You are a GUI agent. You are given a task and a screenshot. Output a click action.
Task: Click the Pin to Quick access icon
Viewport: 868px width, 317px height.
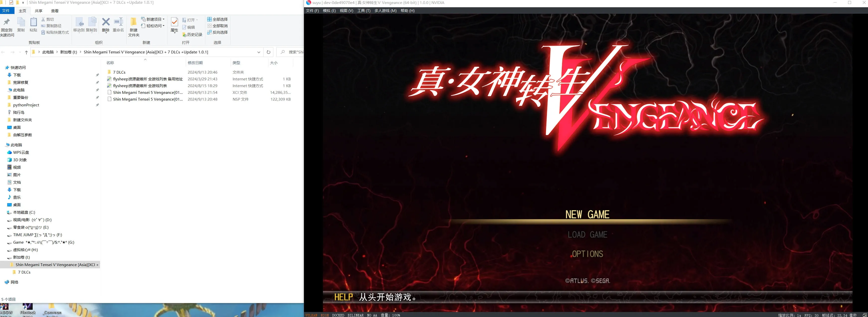6,22
